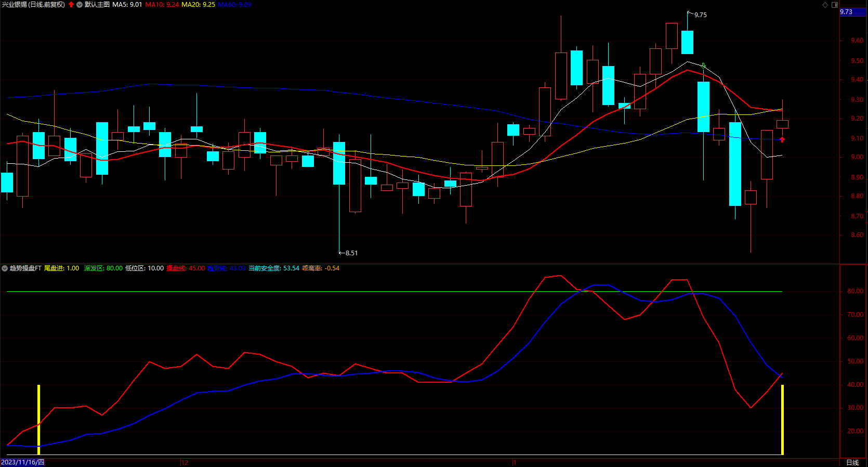
Task: Click the 9.75 high price marker
Action: point(700,15)
